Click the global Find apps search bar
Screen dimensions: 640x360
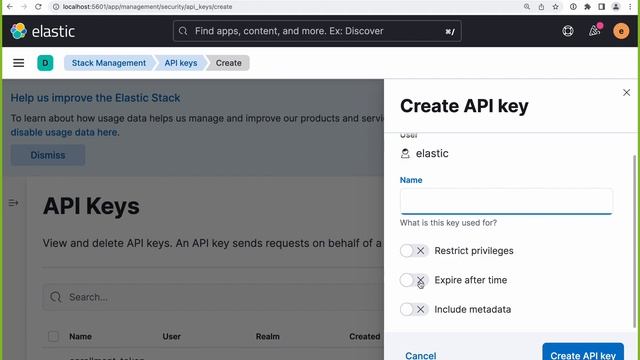click(317, 31)
